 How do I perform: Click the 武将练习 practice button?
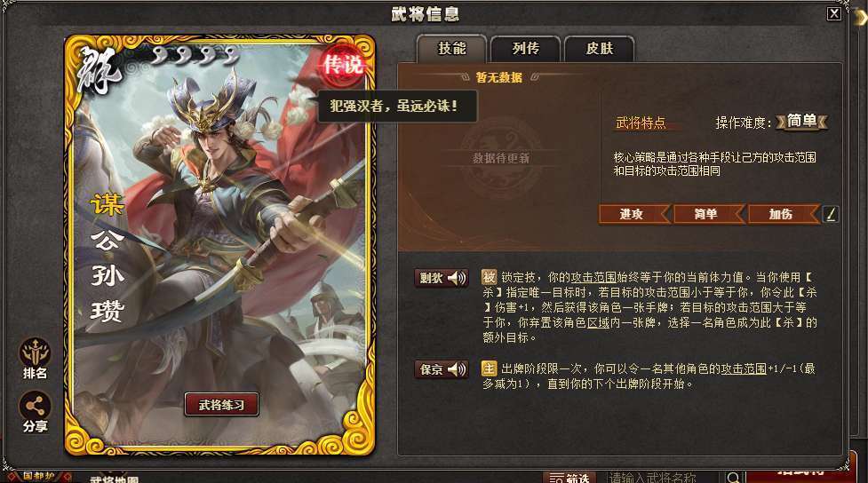(221, 405)
